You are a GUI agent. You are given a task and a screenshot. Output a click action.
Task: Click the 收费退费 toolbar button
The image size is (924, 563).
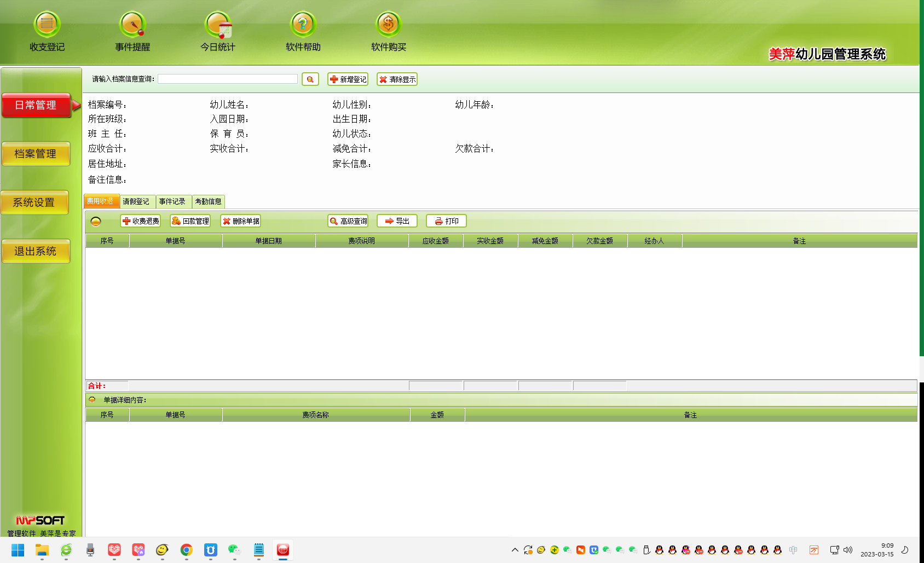click(x=141, y=221)
